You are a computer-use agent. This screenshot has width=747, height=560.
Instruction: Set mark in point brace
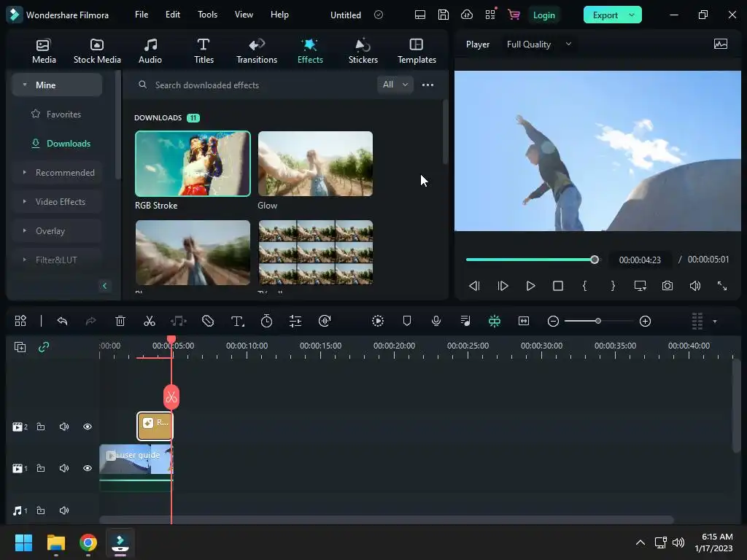point(585,286)
